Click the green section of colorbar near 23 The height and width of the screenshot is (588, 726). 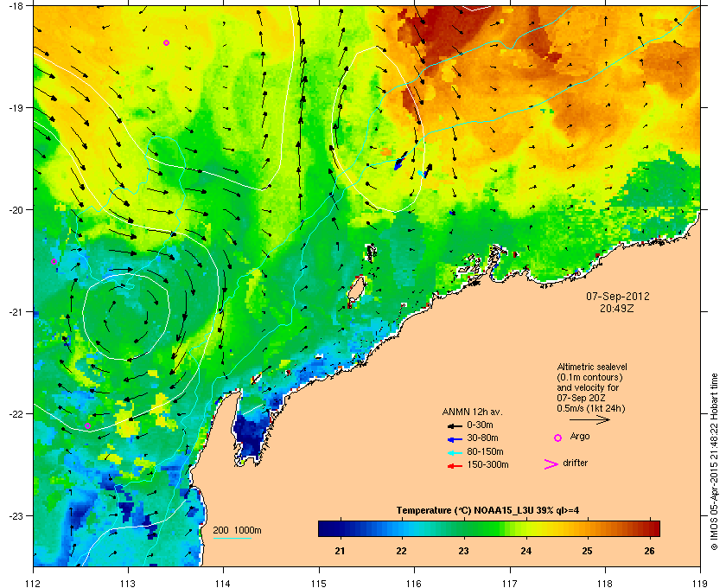(x=463, y=528)
